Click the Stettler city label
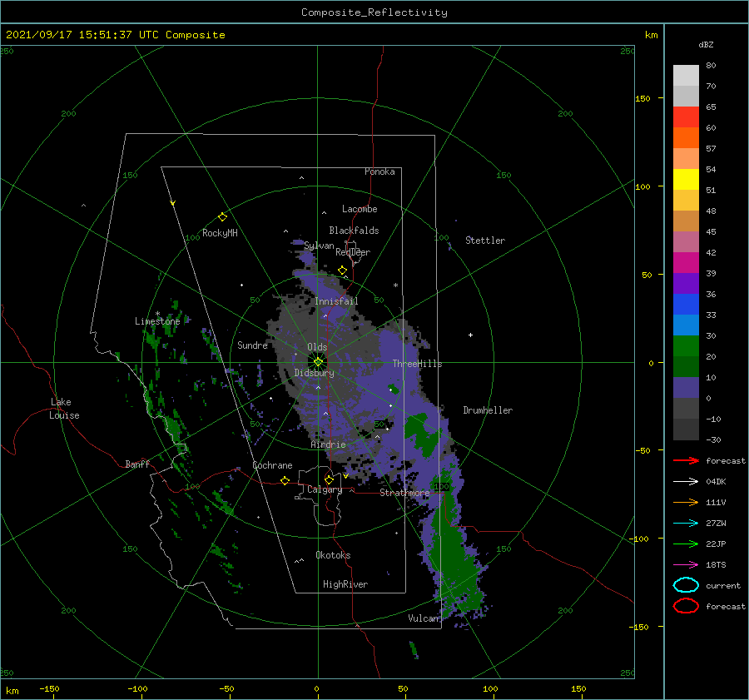This screenshot has height=700, width=749. coord(485,241)
